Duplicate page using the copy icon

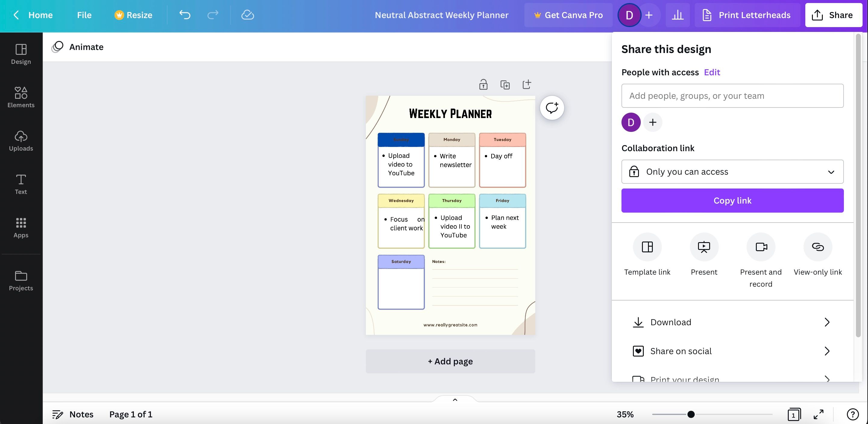pyautogui.click(x=505, y=84)
